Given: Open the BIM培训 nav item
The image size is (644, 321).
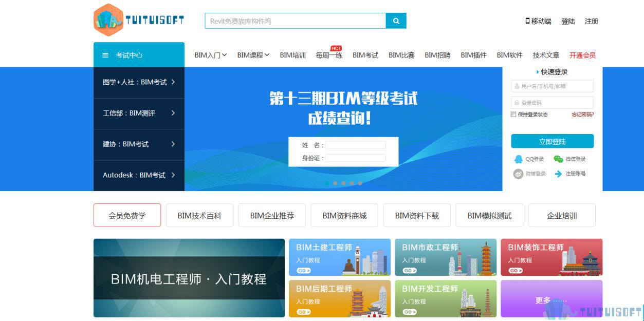Looking at the screenshot, I should pos(293,55).
